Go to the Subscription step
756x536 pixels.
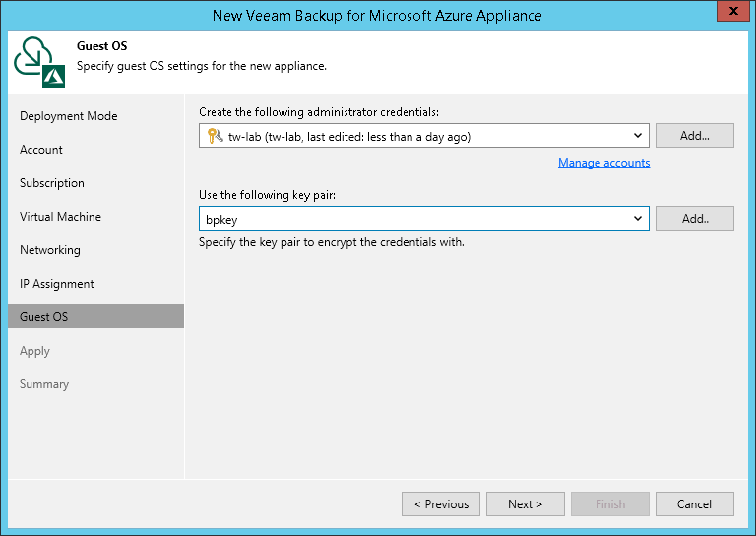[52, 183]
